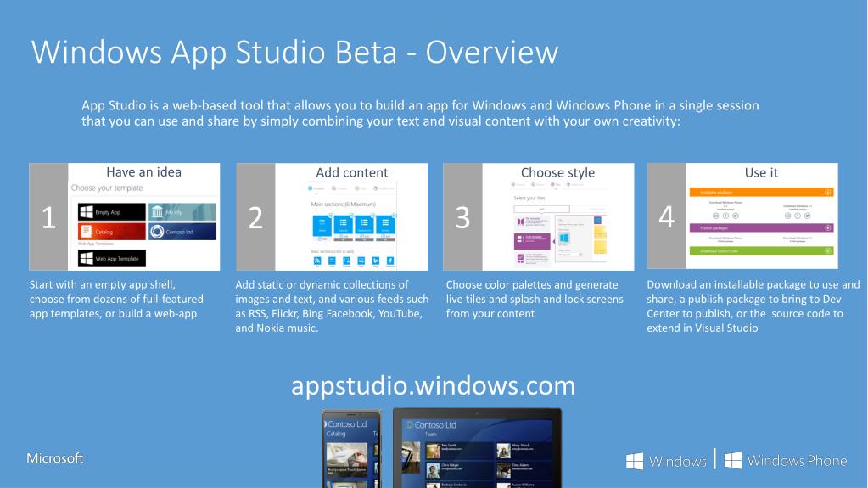
Task: Switch to third step tab in Add content
Action: click(361, 188)
